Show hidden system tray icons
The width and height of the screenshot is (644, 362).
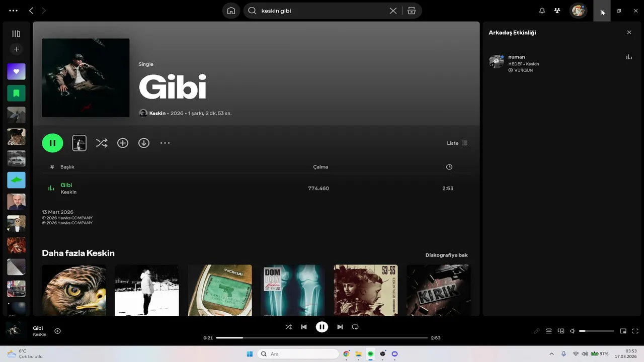click(x=551, y=354)
